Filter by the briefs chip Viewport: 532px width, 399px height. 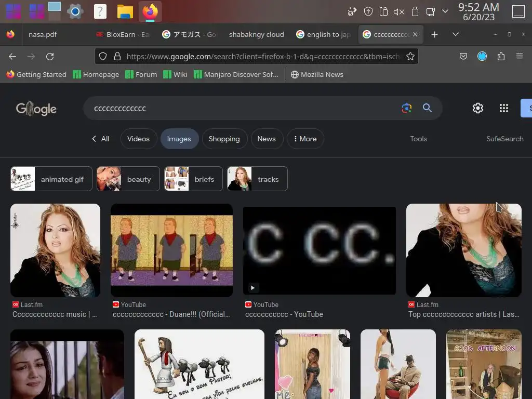point(193,179)
